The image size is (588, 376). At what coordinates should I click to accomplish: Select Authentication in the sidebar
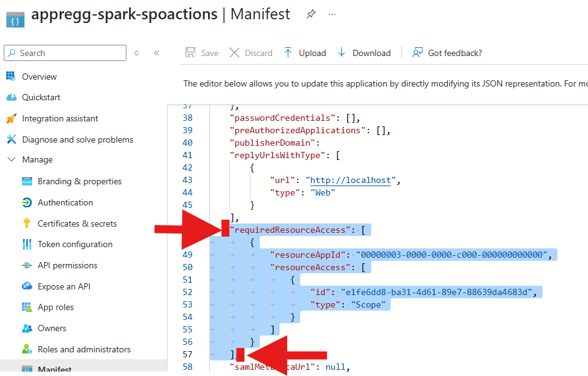point(65,202)
